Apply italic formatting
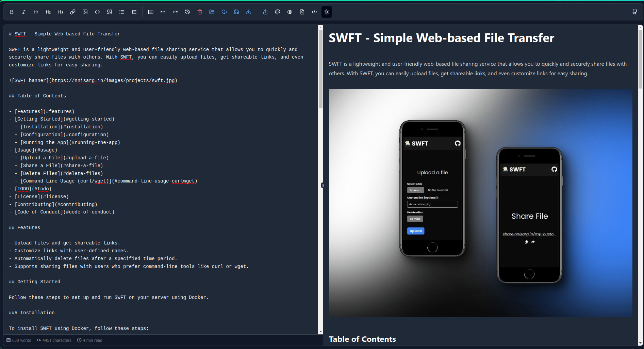Image resolution: width=644 pixels, height=349 pixels. click(x=24, y=12)
